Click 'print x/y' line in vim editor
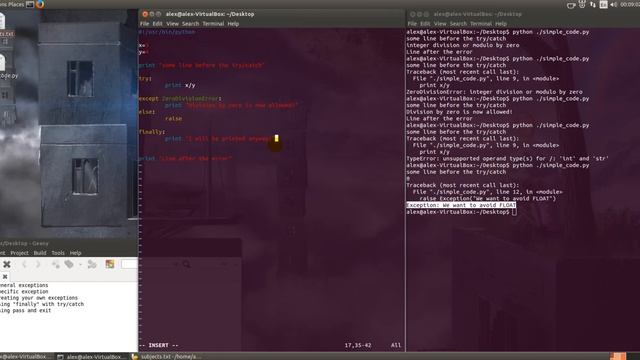640x360 pixels. point(180,85)
